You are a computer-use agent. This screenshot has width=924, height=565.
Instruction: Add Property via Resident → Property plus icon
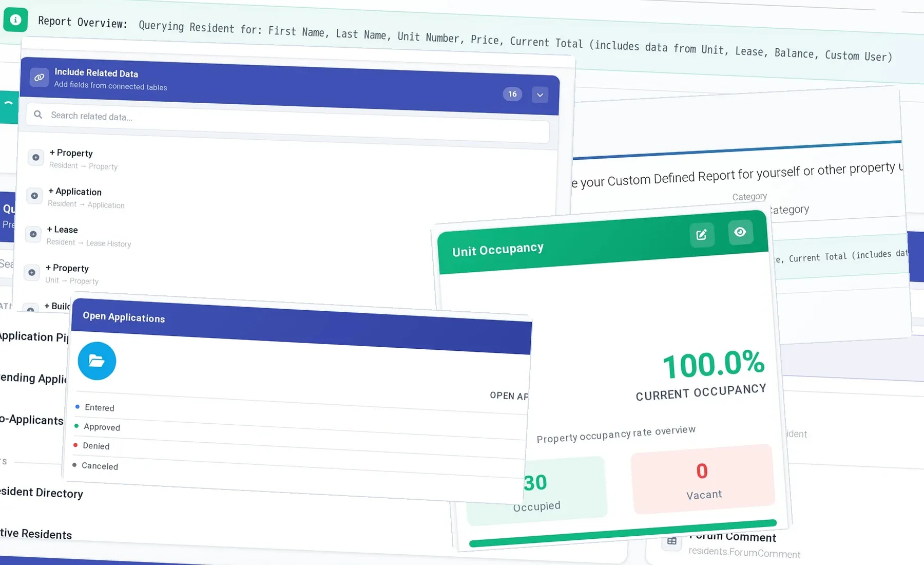(35, 157)
